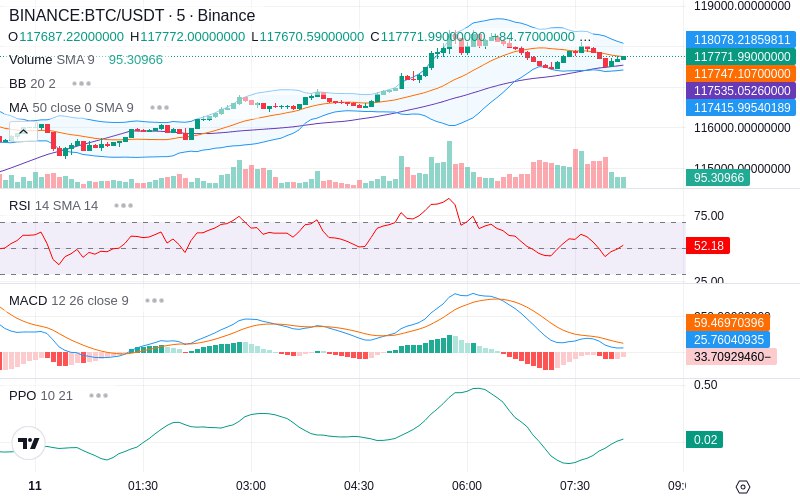The image size is (800, 500).
Task: Select the MACD 12 26 close 9 label
Action: click(69, 301)
